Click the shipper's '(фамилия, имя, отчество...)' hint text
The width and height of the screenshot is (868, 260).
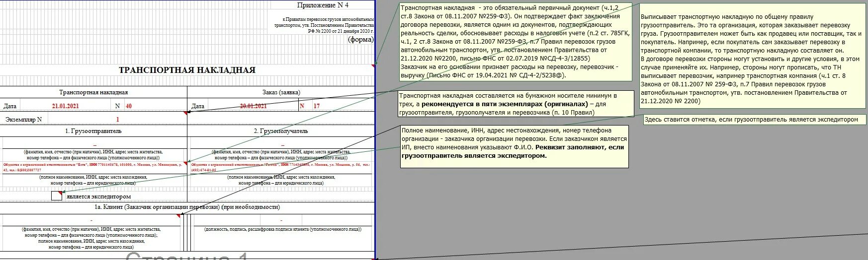pos(93,155)
